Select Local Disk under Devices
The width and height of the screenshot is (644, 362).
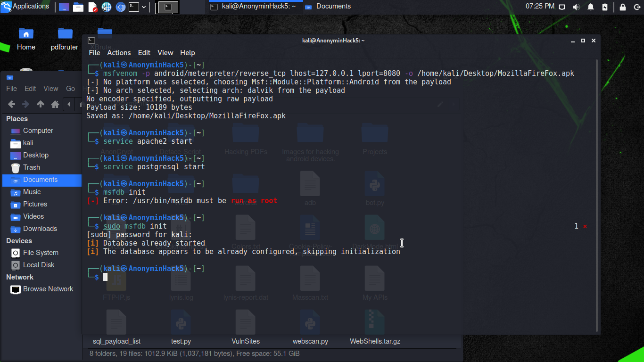42,265
